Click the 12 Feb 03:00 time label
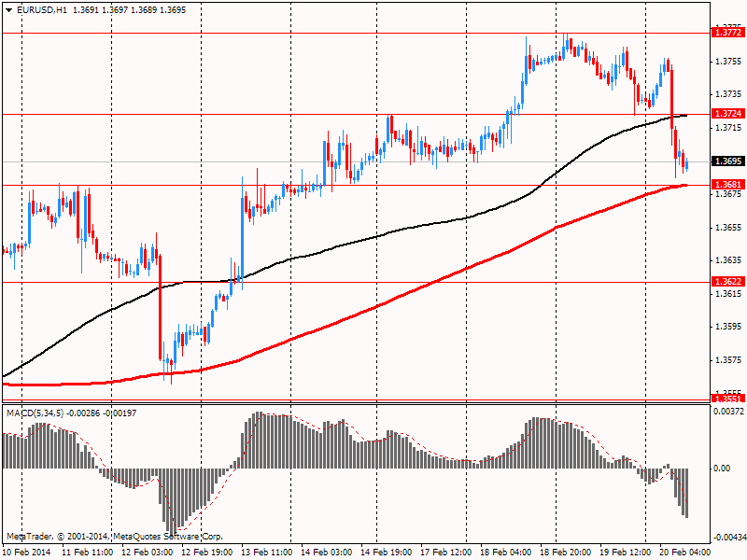This screenshot has width=747, height=560. pos(147,552)
